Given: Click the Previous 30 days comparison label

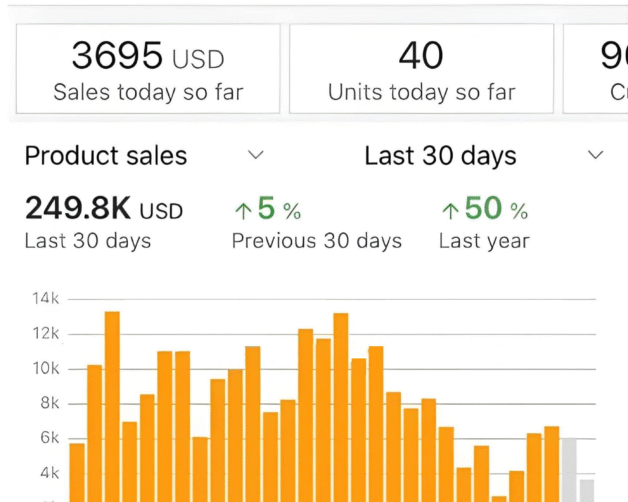Looking at the screenshot, I should pos(316,241).
